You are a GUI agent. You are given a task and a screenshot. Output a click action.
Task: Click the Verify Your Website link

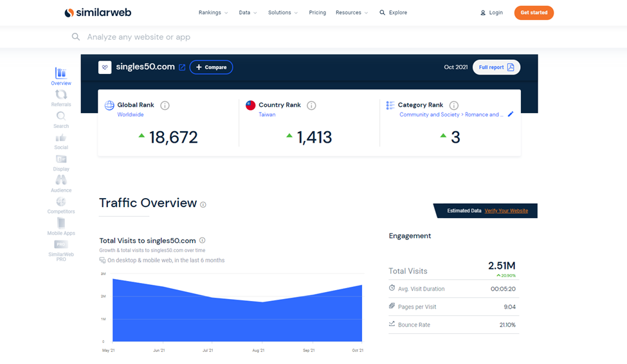click(506, 211)
